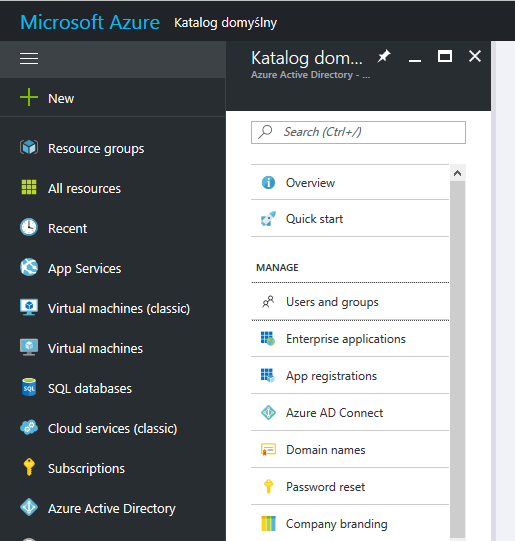The image size is (515, 541).
Task: Open App Services in sidebar
Action: pyautogui.click(x=85, y=268)
